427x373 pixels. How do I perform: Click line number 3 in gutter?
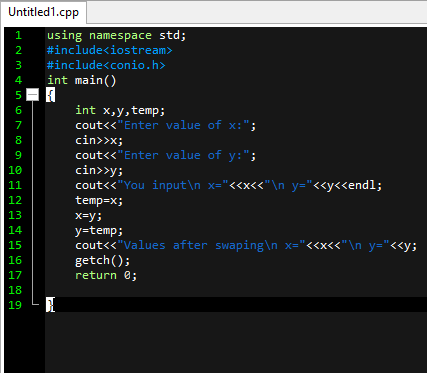[18, 65]
